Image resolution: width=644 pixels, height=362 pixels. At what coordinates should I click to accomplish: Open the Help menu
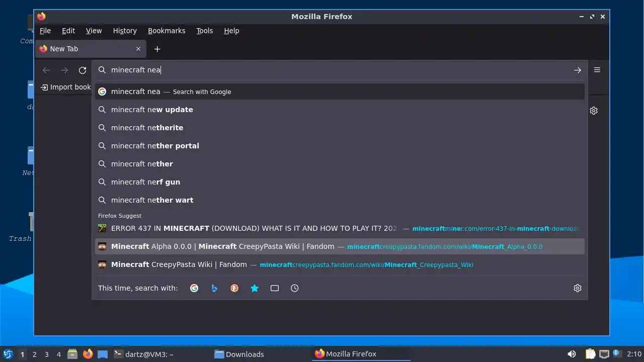(x=231, y=31)
